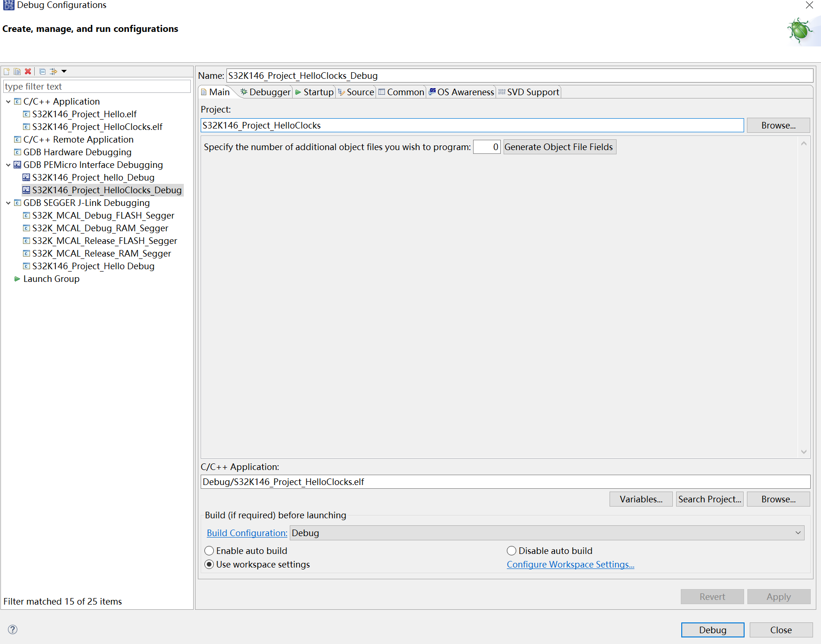Screen dimensions: 821x644
Task: Create a new launch configuration
Action: point(7,71)
